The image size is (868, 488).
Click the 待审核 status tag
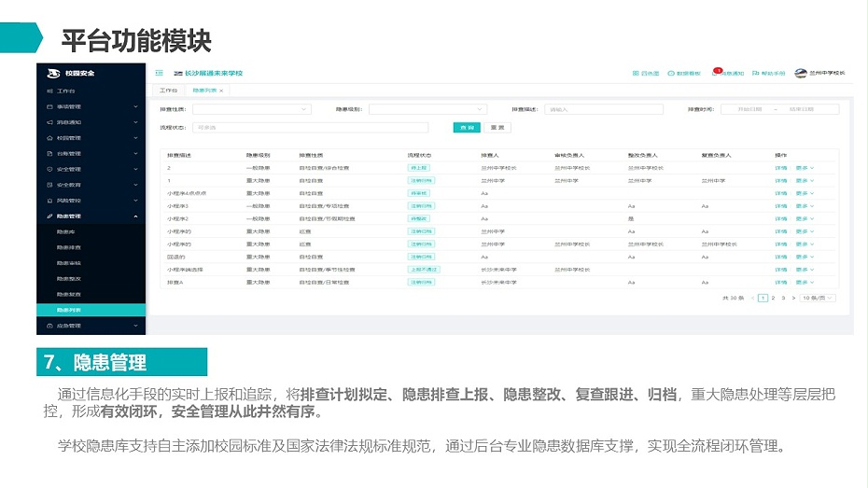click(x=419, y=194)
